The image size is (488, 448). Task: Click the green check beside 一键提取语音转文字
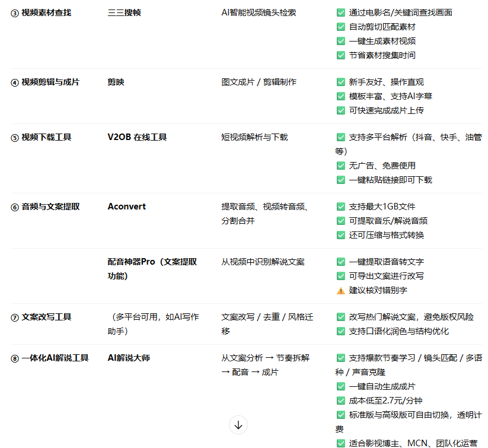(341, 262)
